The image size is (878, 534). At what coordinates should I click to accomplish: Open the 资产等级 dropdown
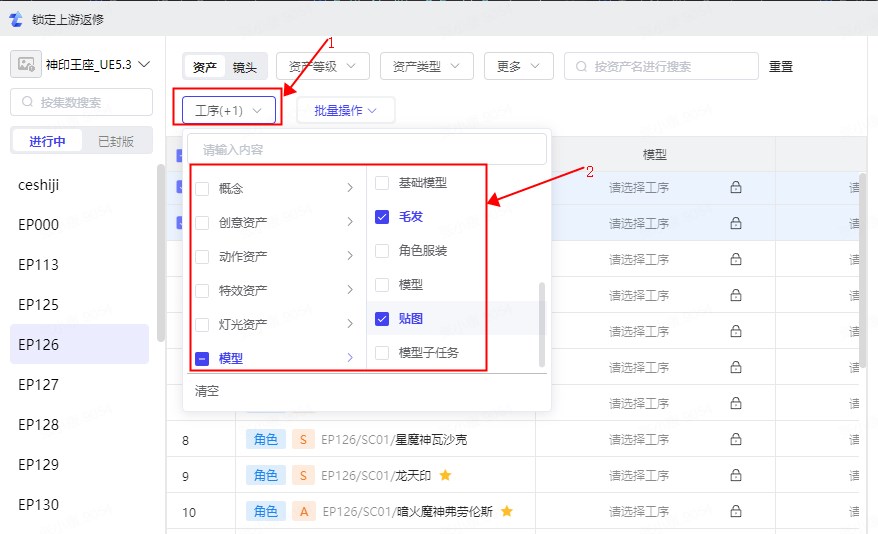pyautogui.click(x=323, y=67)
